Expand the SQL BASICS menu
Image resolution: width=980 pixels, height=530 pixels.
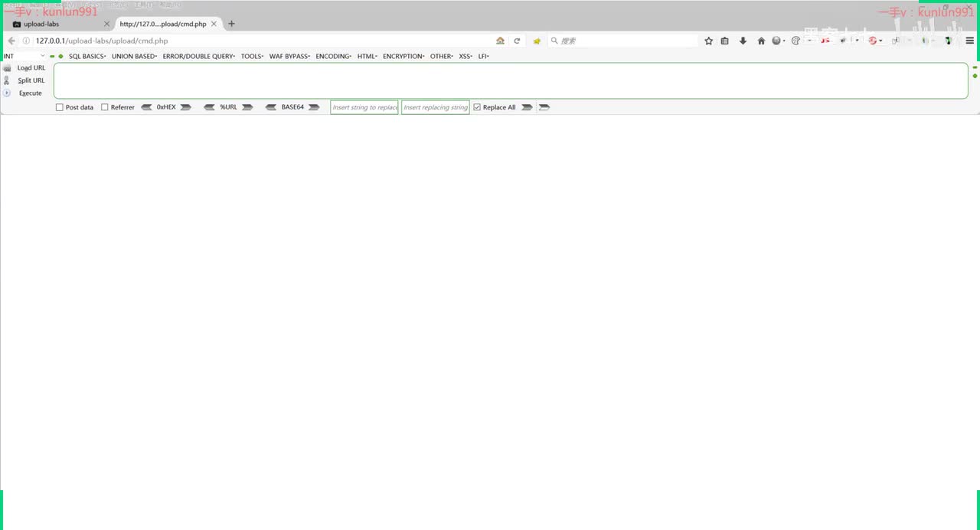tap(87, 56)
